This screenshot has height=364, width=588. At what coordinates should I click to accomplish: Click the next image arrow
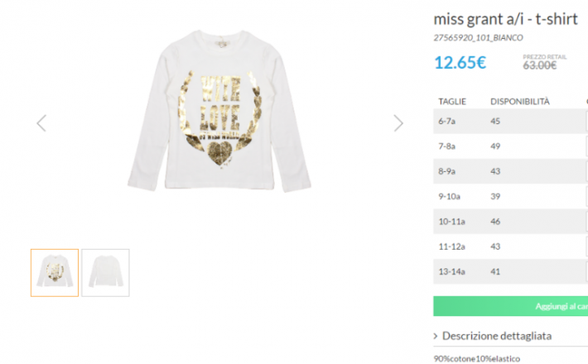(398, 123)
